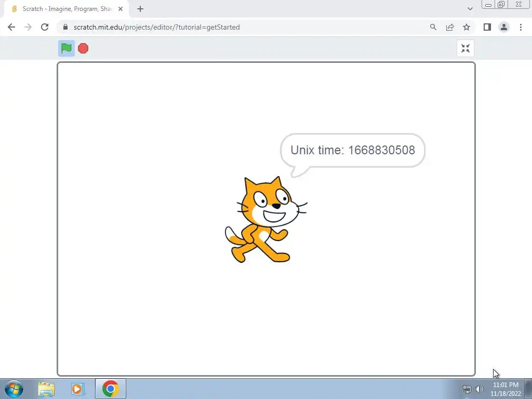
Task: View site information padlock icon
Action: 65,27
